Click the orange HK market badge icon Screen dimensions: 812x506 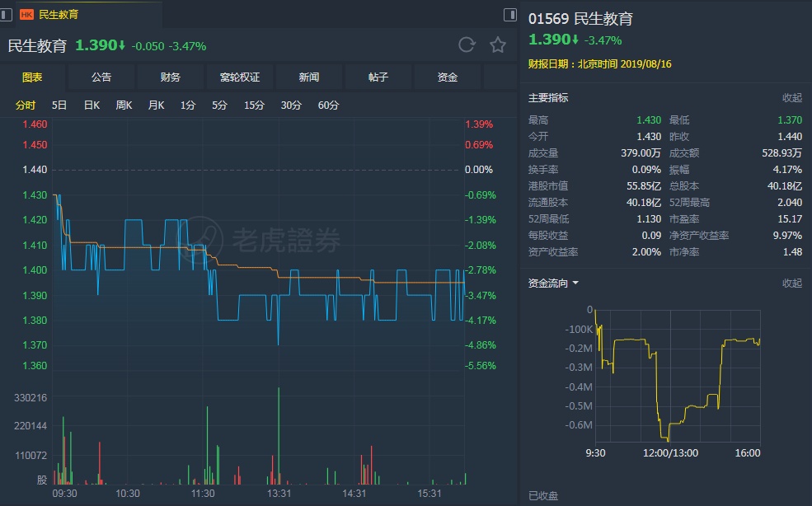(26, 15)
